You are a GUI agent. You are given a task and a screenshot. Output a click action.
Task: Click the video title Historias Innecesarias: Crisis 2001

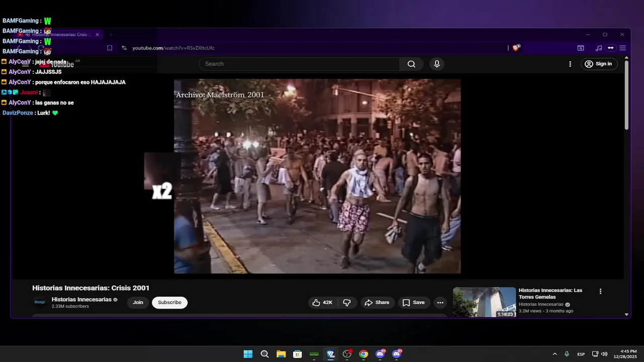[x=91, y=288]
